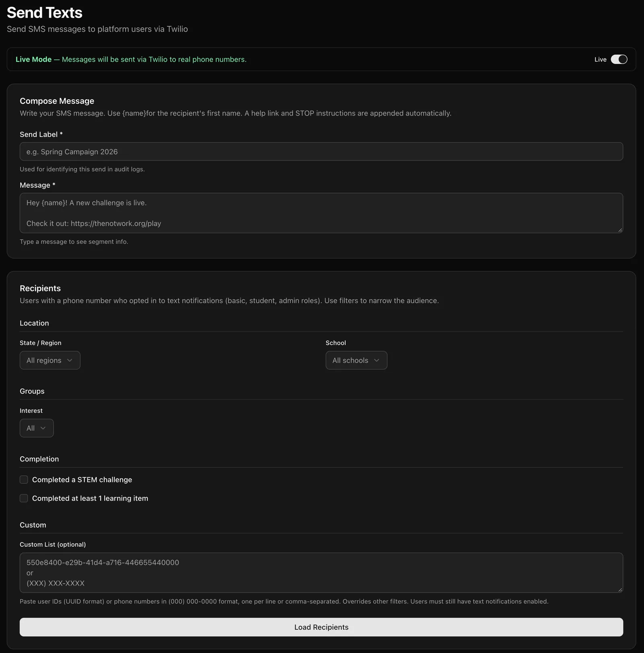Toggle the Live mode switch
Viewport: 644px width, 653px height.
click(x=619, y=59)
